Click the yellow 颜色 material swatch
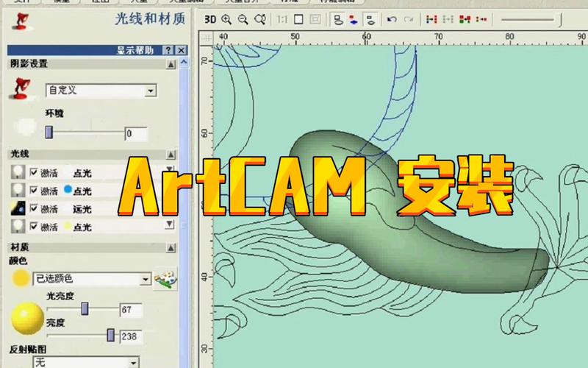Viewport: 588px width, 368px height. tap(21, 278)
